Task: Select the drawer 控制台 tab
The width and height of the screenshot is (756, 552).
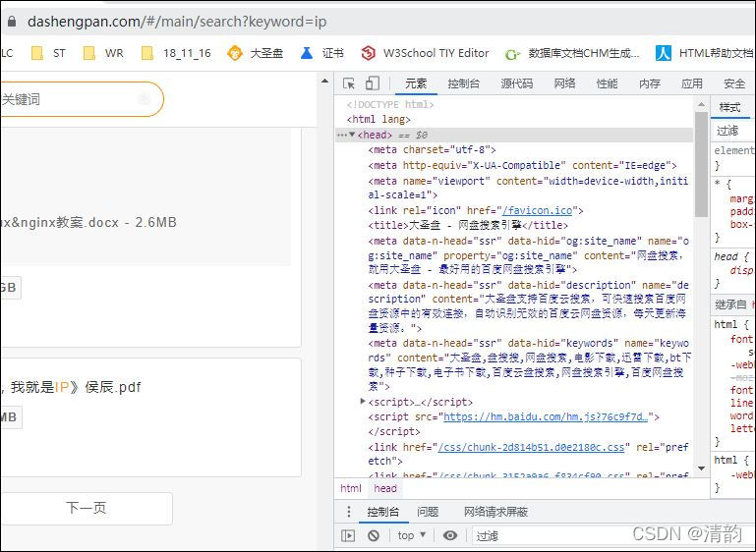Action: click(x=382, y=512)
